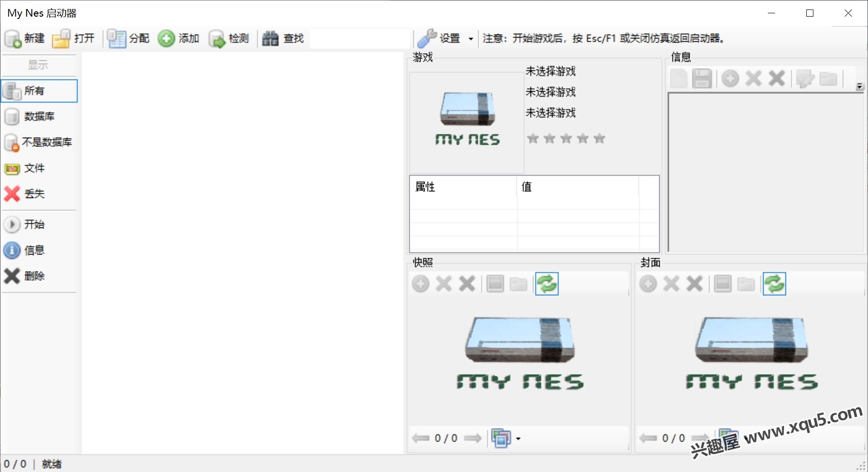Toggle the green refresh cycle button in 封面
868x472 pixels.
pos(775,284)
